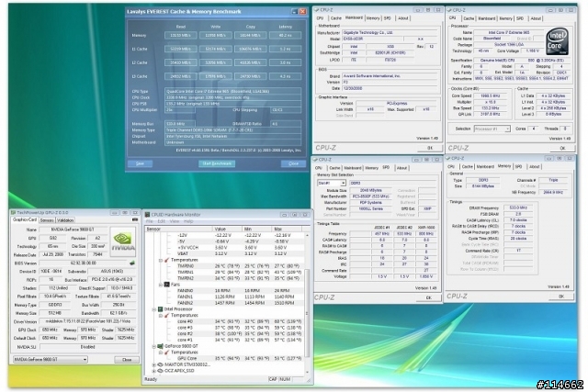Screen dimensions: 588x392
Task: Click the Hardware Monitor vertical scrollbar
Action: tap(308, 303)
